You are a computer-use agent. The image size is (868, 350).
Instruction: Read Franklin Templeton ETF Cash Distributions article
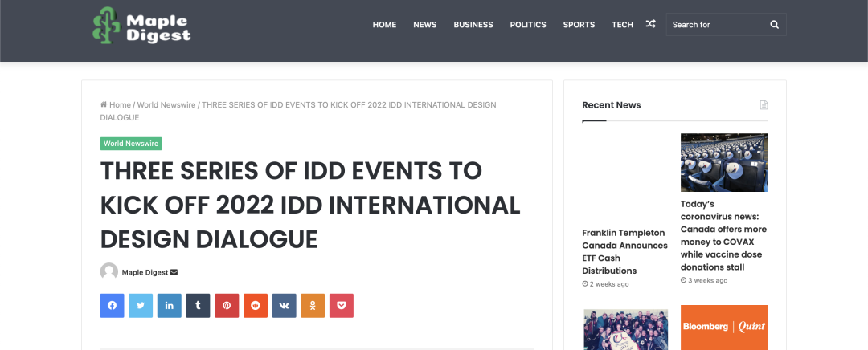click(x=625, y=251)
